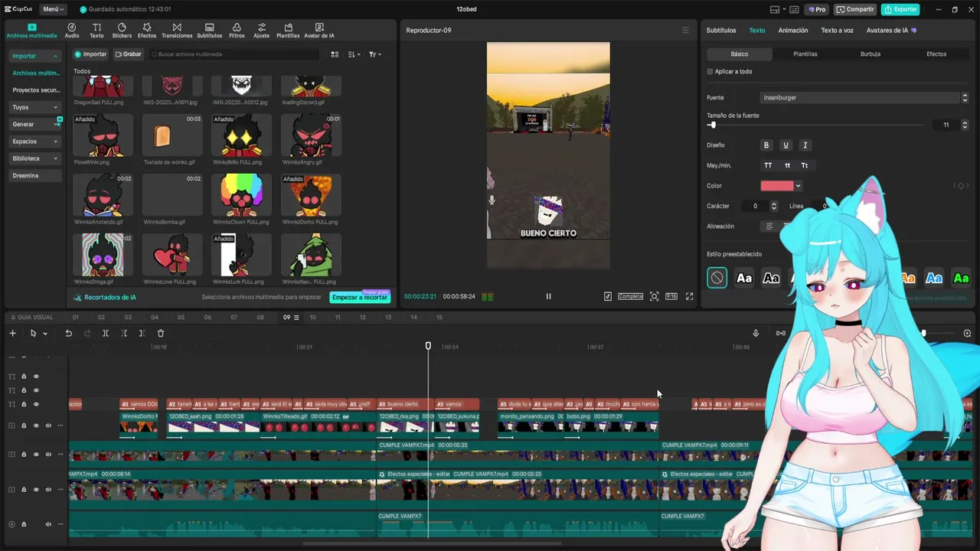The image size is (980, 551).
Task: Click the Grabar button
Action: pos(129,54)
